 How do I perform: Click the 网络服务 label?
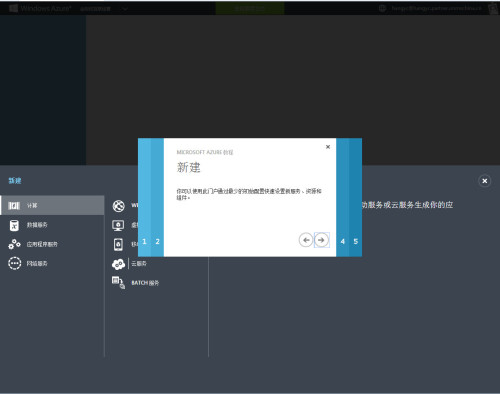(37, 264)
